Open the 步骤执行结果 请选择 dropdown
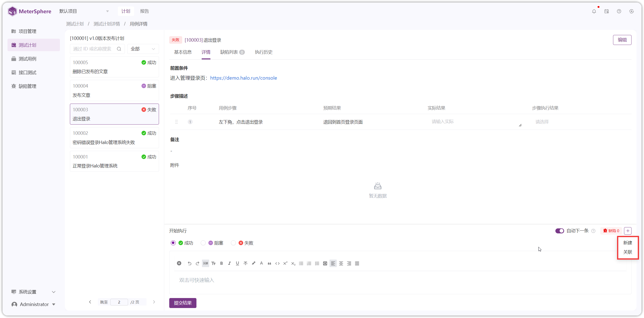The width and height of the screenshot is (644, 318). click(x=580, y=122)
